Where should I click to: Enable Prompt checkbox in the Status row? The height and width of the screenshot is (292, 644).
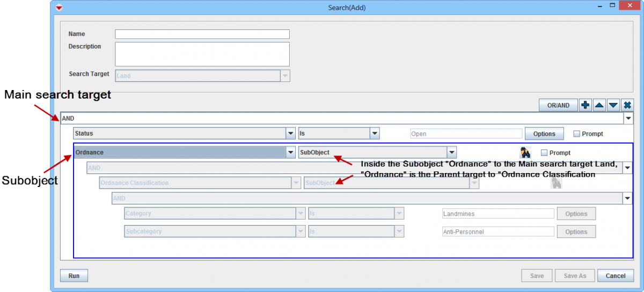pos(577,134)
